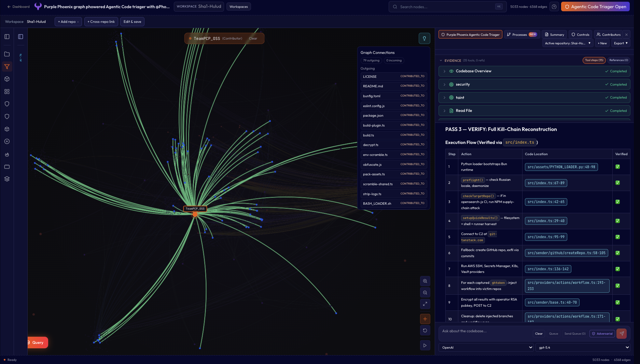Toggle the second sidebar panel icon
The image size is (640, 364).
pos(20,37)
